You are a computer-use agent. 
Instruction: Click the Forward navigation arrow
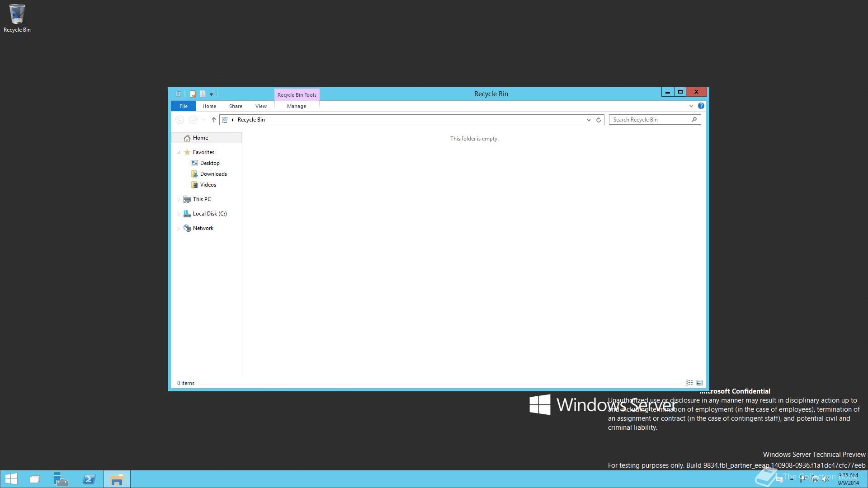click(193, 120)
